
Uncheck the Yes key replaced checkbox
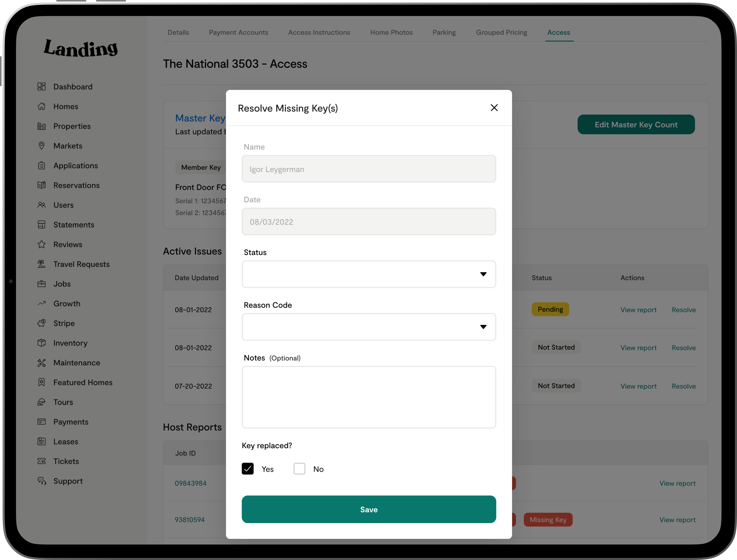tap(248, 469)
